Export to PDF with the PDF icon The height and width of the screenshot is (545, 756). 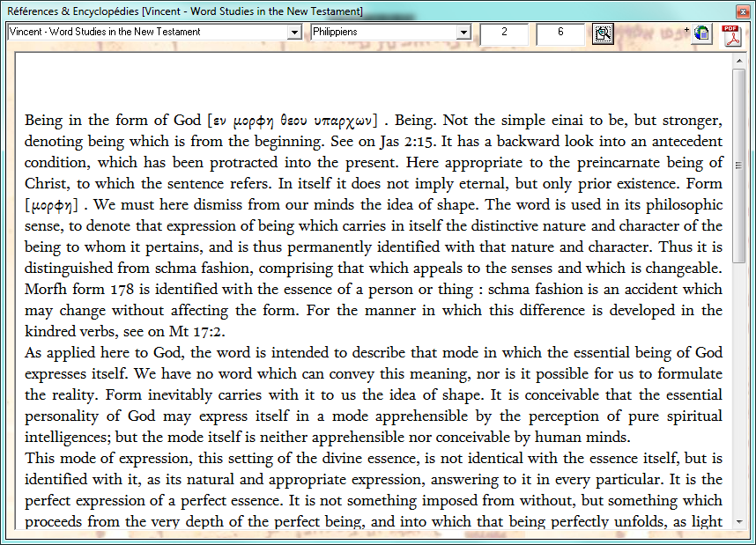[x=732, y=35]
